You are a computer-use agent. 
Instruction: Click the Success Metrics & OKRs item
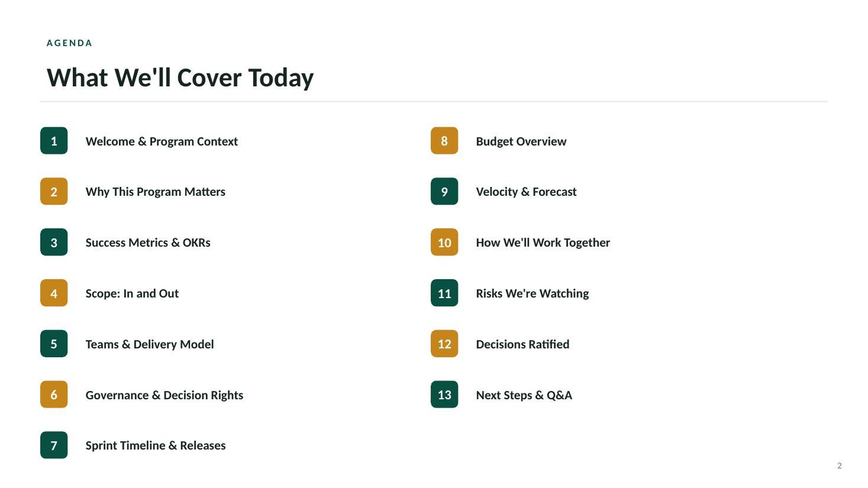tap(148, 243)
